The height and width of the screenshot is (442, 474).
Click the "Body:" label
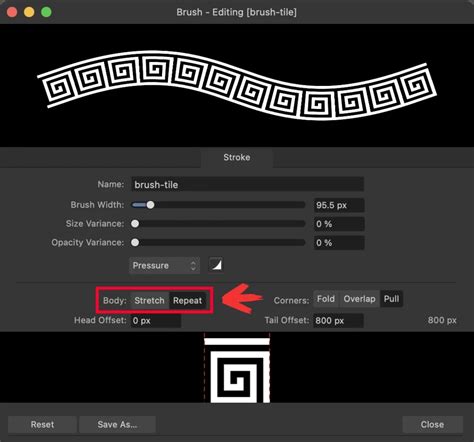[115, 300]
